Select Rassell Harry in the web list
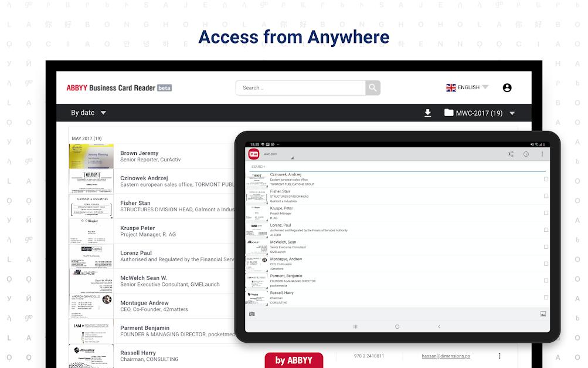Viewport: 588px width, 368px height. 138,353
